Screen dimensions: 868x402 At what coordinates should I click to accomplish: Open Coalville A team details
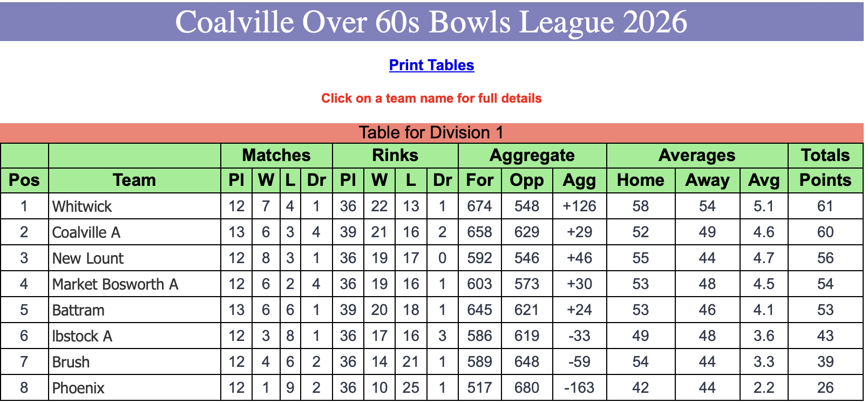pos(86,232)
